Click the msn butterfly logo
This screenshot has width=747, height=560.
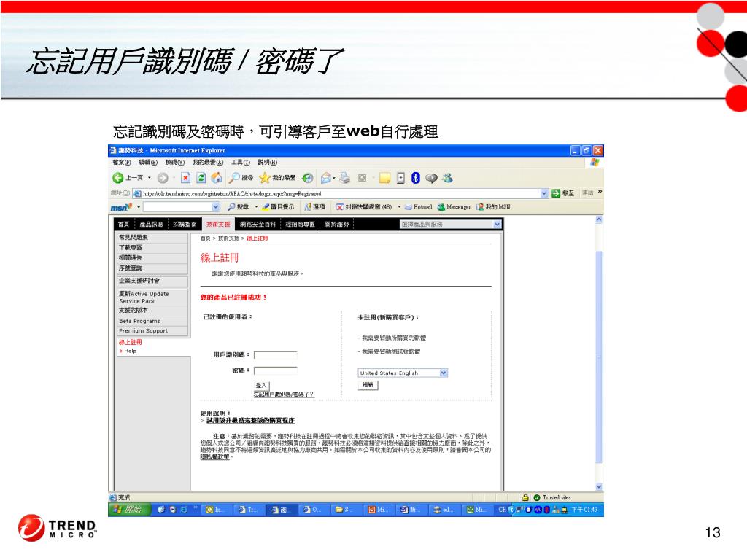(122, 207)
